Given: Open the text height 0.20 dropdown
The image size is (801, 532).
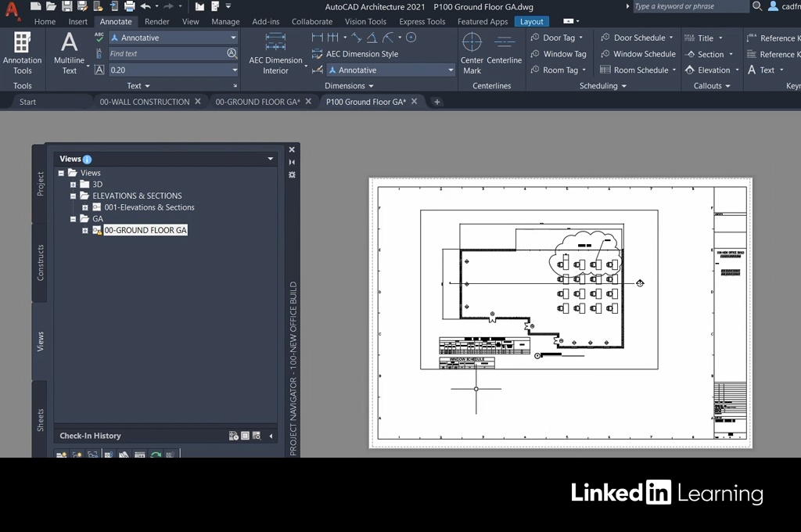Looking at the screenshot, I should pyautogui.click(x=233, y=70).
